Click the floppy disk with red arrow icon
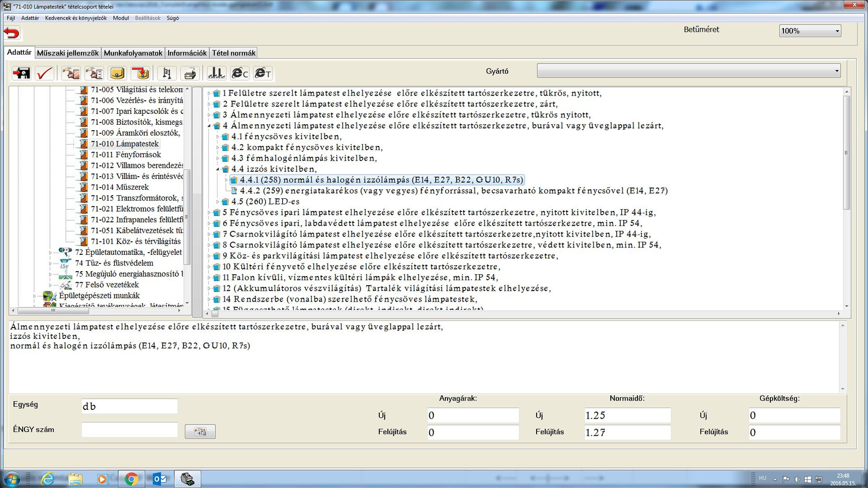868x488 pixels. coord(22,73)
